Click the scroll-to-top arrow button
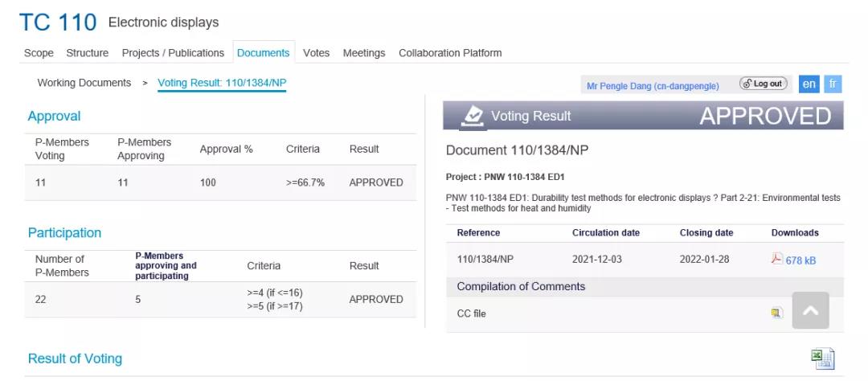This screenshot has width=868, height=381. click(x=810, y=310)
